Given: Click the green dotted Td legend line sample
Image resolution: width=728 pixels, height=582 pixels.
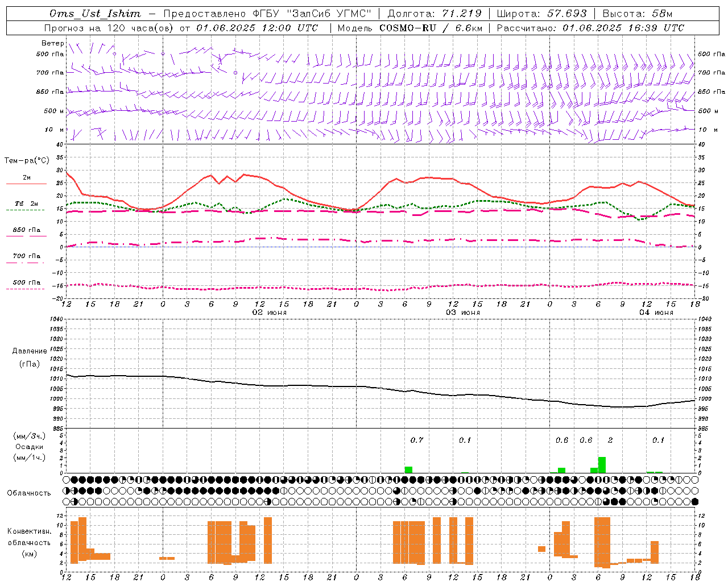Looking at the screenshot, I should pos(25,210).
